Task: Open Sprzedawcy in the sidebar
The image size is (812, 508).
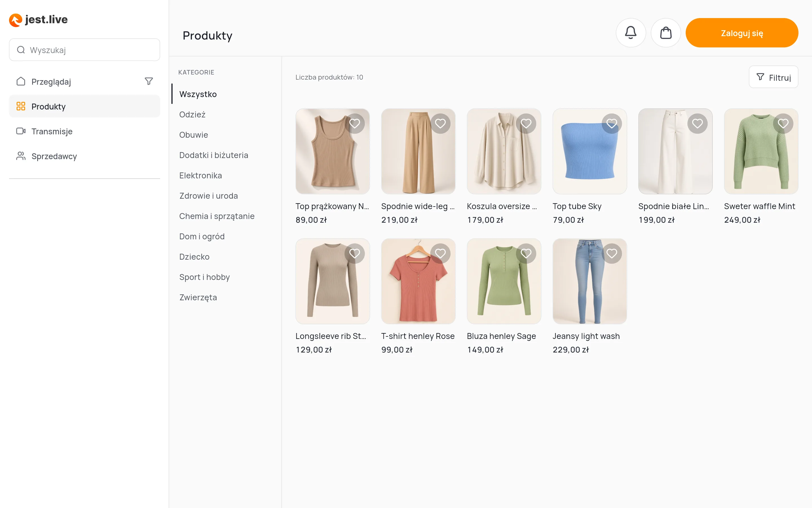Action: click(x=85, y=156)
